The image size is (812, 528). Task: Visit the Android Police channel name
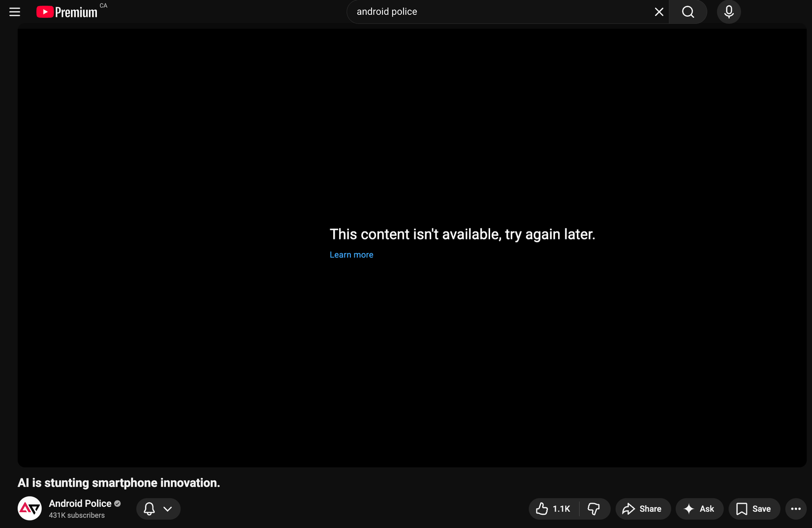point(80,503)
